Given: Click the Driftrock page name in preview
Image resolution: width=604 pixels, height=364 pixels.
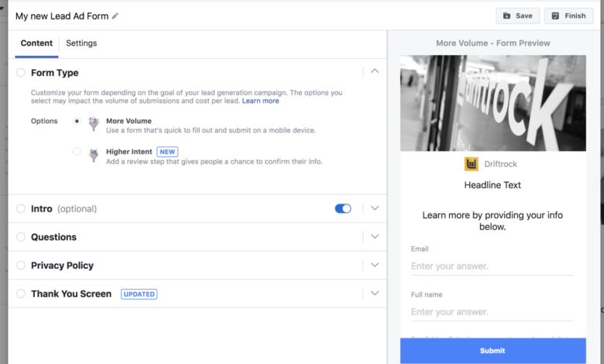Looking at the screenshot, I should click(x=500, y=164).
